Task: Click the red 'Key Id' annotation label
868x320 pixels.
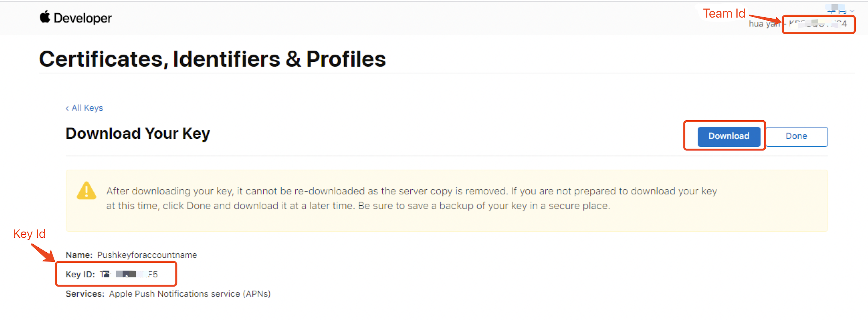Action: [x=29, y=234]
